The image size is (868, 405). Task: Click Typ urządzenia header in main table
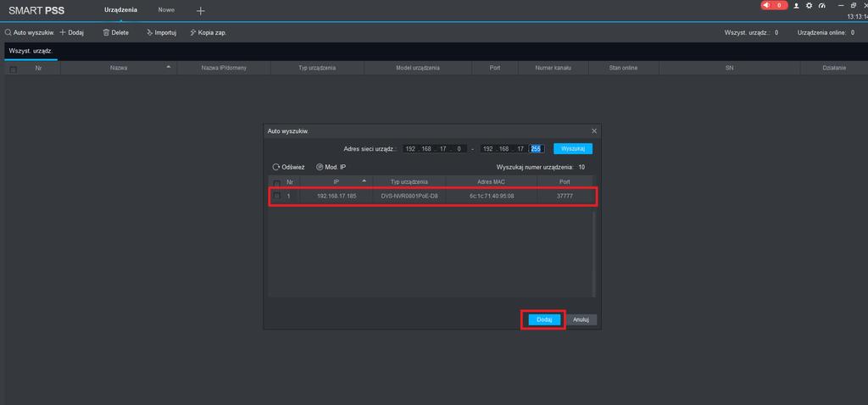(x=317, y=68)
